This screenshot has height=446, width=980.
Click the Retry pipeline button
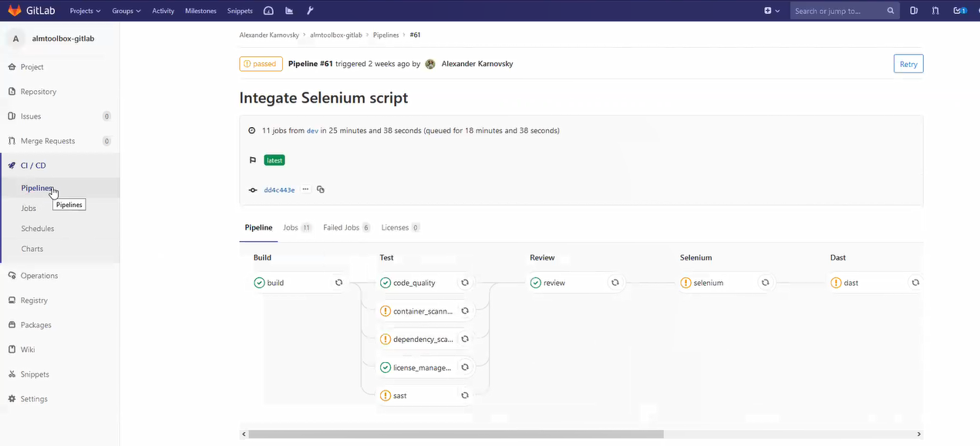pos(908,64)
